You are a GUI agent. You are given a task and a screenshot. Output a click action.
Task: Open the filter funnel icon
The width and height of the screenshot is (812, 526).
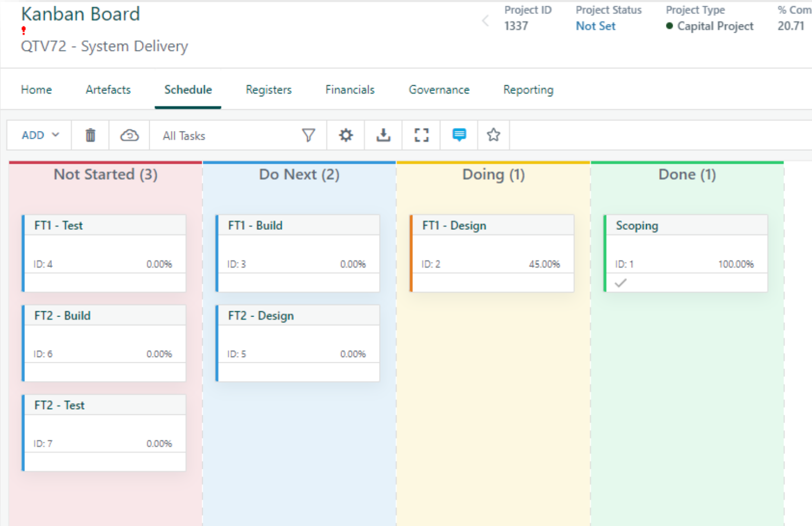(x=308, y=135)
